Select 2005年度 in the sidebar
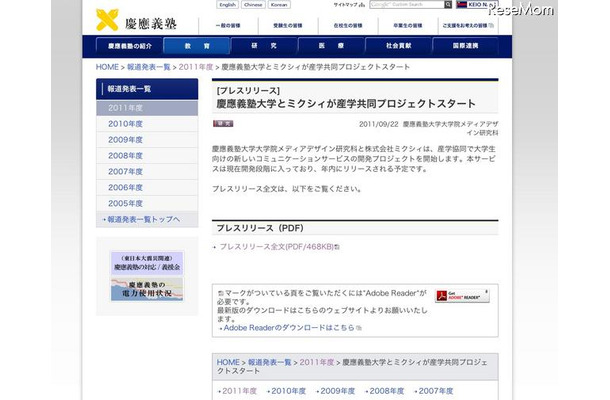The image size is (610, 400). click(147, 204)
